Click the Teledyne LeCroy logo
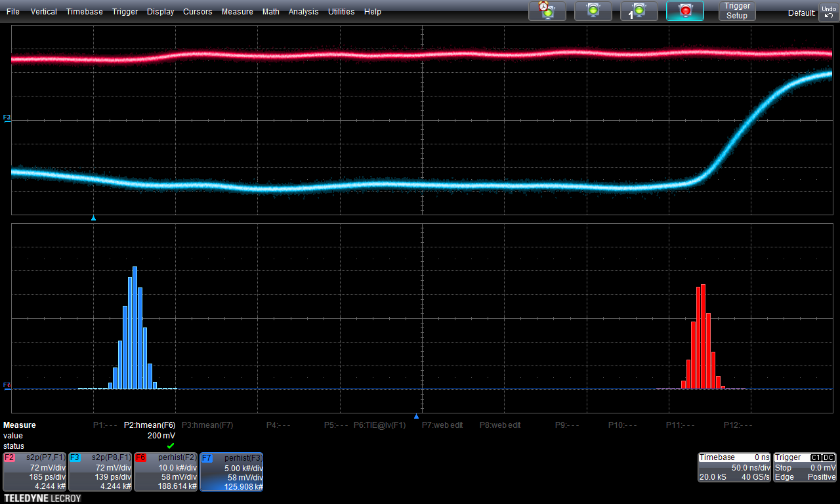Screen dimensions: 840x504 point(42,498)
